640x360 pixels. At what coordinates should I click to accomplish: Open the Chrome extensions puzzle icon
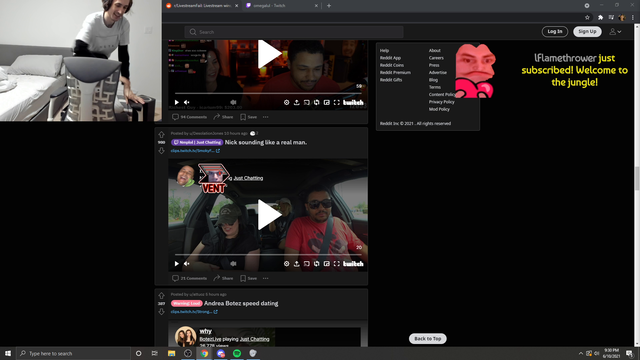coord(600,18)
